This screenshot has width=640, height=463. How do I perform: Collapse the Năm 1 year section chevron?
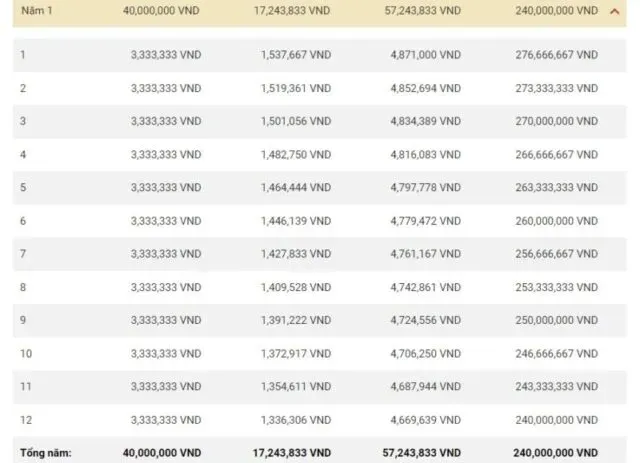613,10
